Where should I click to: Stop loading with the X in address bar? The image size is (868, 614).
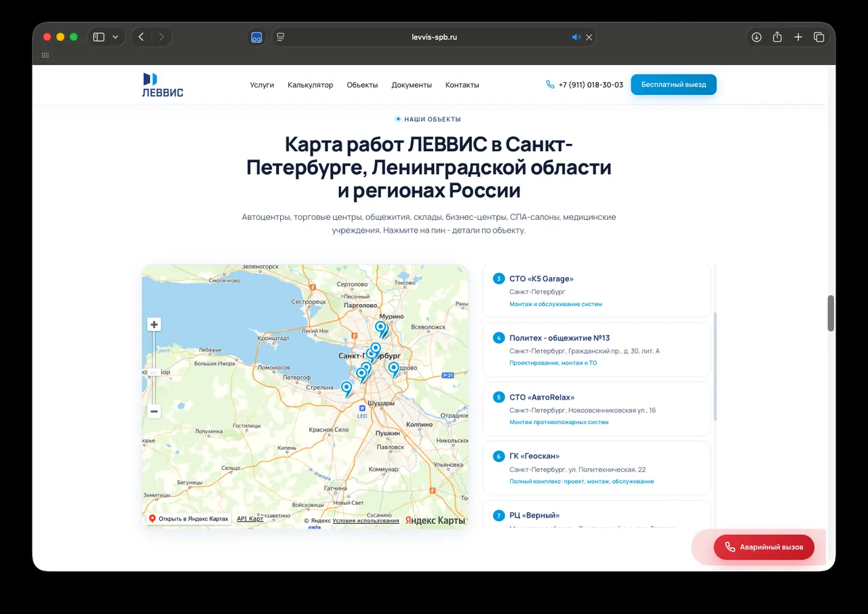click(589, 37)
